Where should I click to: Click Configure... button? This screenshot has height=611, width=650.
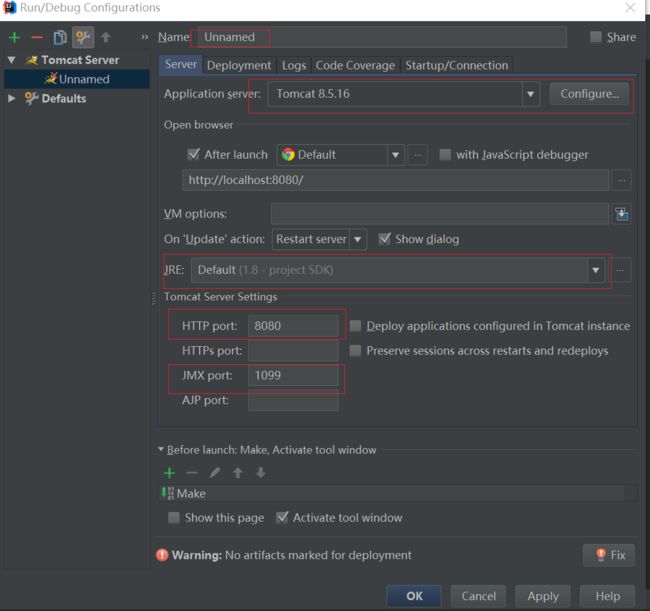tap(589, 94)
